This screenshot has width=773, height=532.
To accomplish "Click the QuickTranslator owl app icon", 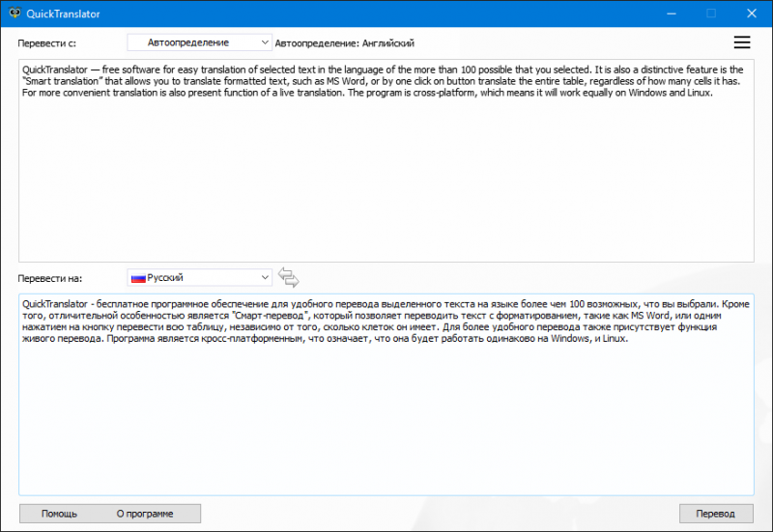I will click(14, 14).
